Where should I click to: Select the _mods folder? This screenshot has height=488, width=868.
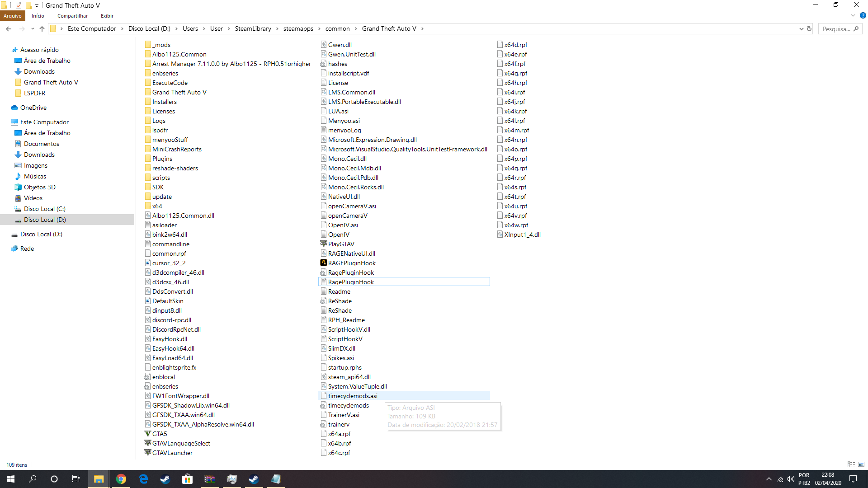(161, 45)
